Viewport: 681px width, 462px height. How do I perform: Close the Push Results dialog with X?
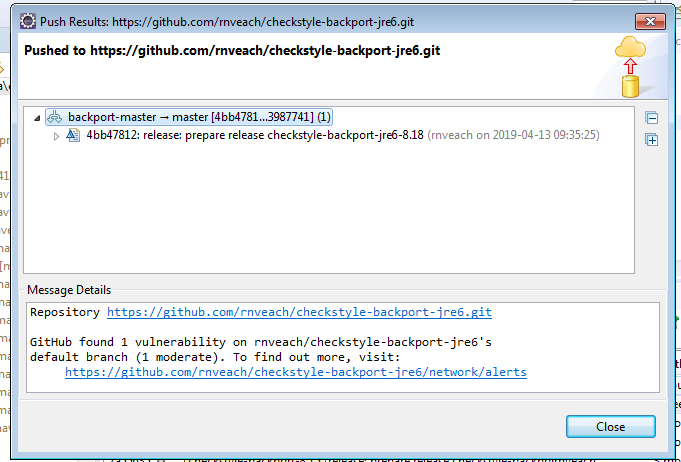(650, 21)
